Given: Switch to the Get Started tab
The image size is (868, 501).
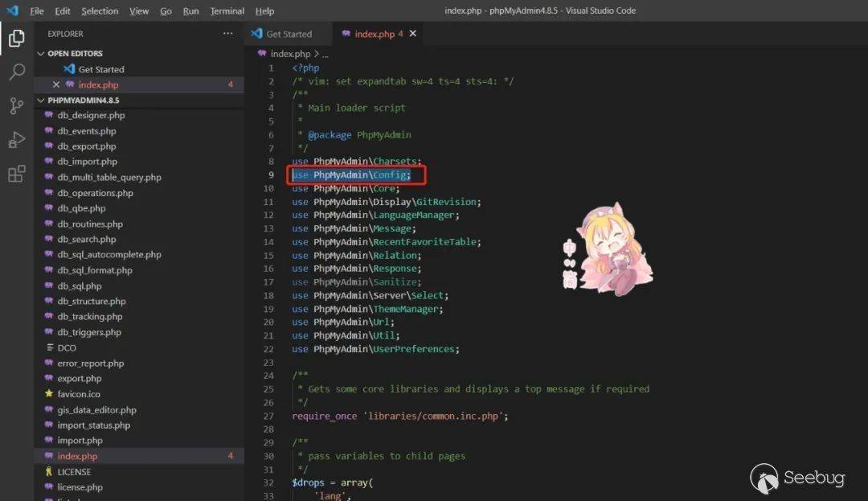Looking at the screenshot, I should pyautogui.click(x=288, y=34).
